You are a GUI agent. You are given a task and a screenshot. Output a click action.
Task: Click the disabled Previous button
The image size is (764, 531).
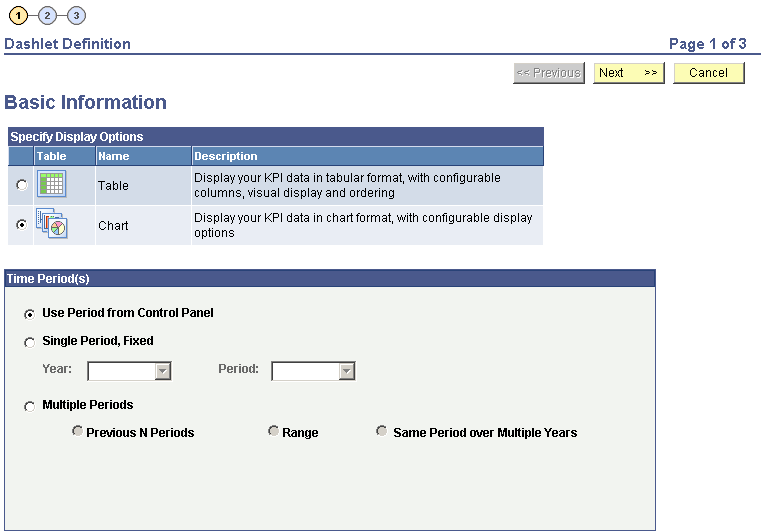548,73
